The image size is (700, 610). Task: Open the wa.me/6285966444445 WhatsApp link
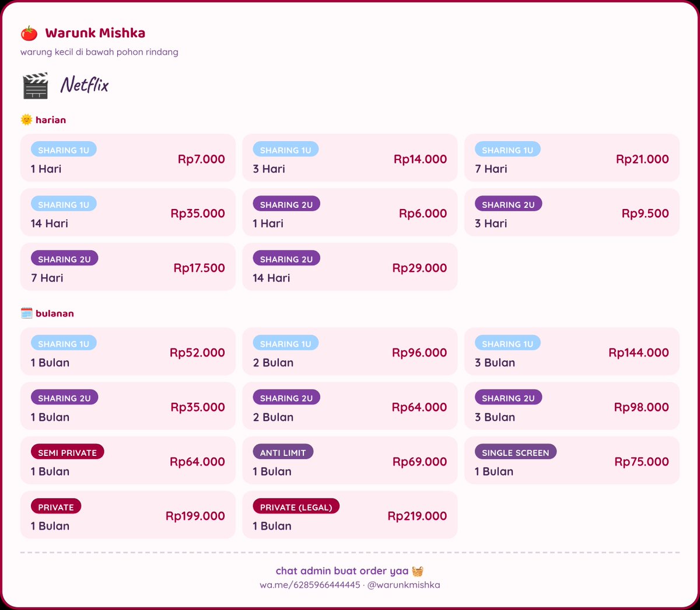(x=310, y=585)
